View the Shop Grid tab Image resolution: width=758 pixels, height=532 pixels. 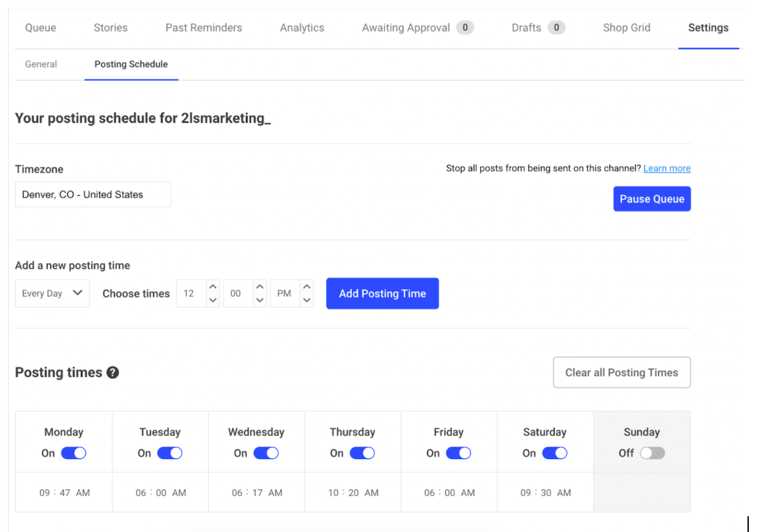[626, 28]
